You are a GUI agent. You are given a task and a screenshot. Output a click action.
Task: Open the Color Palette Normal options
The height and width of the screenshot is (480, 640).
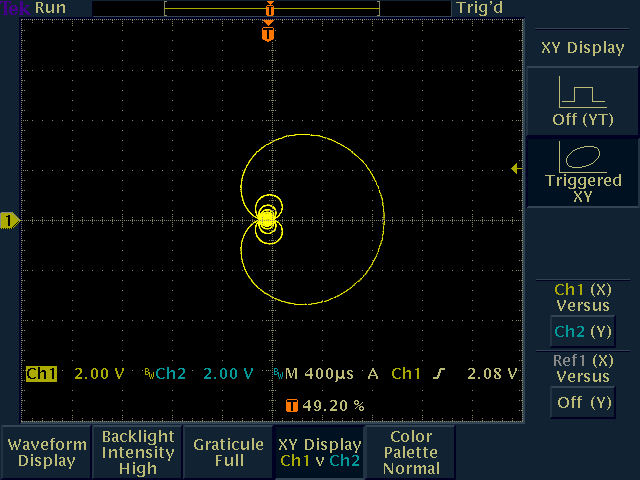point(411,452)
